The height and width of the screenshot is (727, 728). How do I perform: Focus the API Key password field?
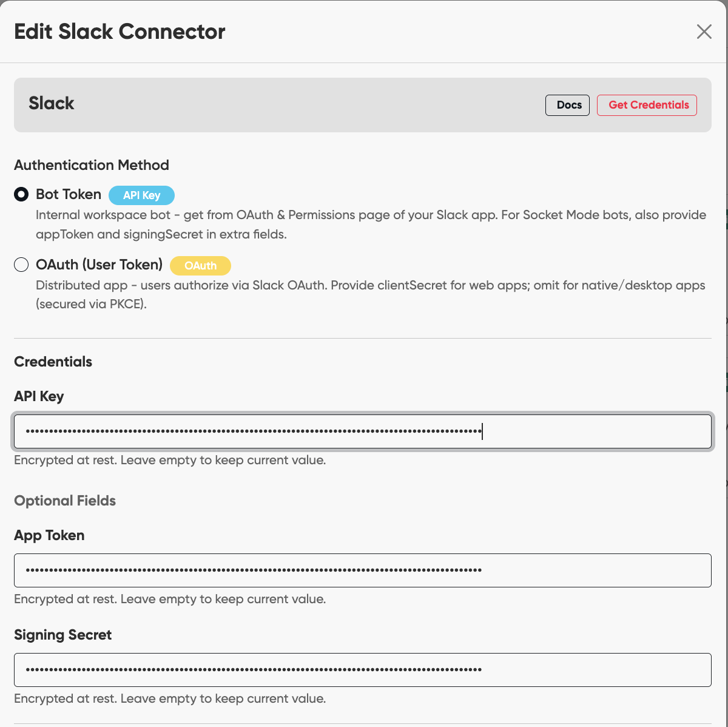pyautogui.click(x=362, y=431)
